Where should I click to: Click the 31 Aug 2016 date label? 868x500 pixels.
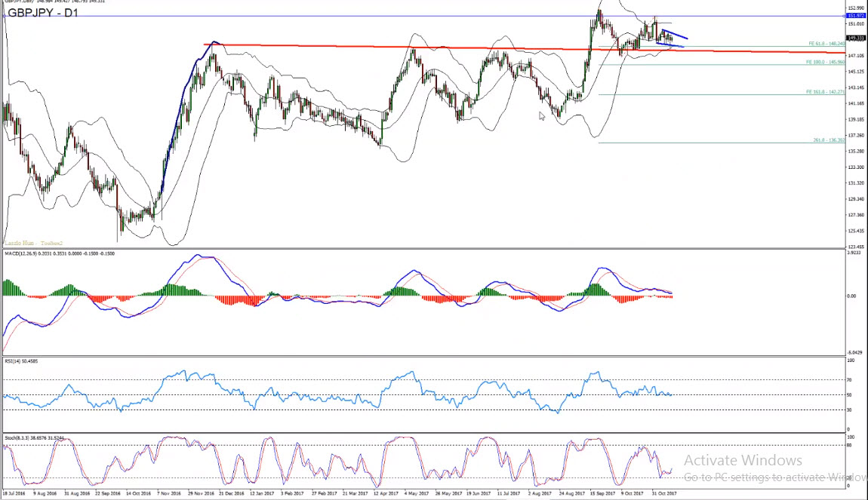click(x=76, y=493)
